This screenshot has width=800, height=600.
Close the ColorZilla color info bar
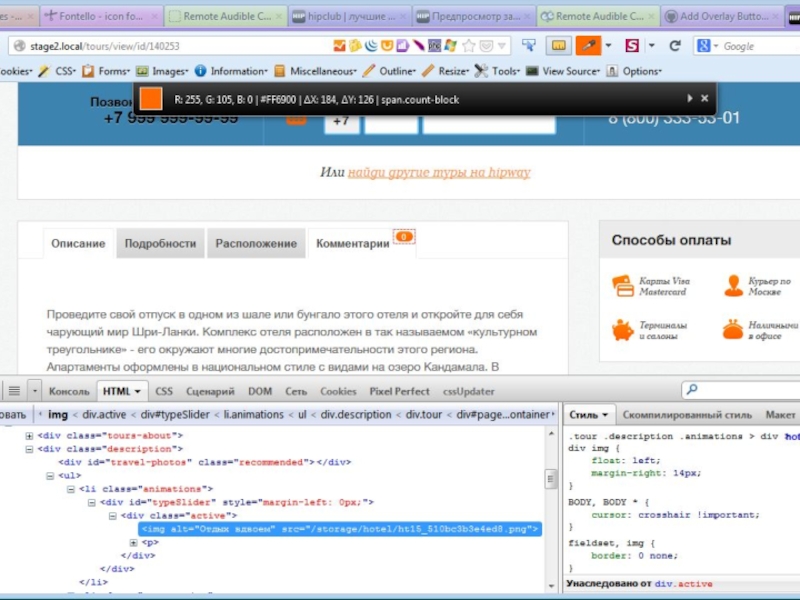pyautogui.click(x=704, y=98)
